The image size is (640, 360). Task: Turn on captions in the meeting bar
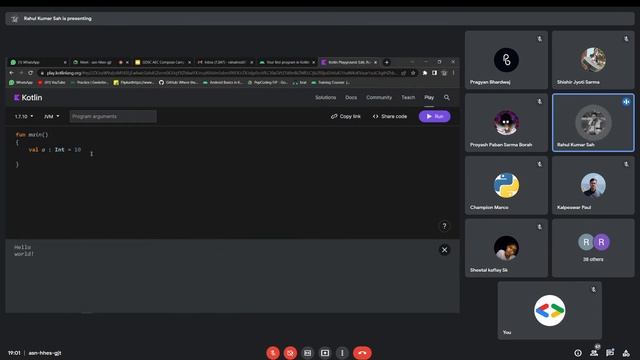pyautogui.click(x=308, y=353)
